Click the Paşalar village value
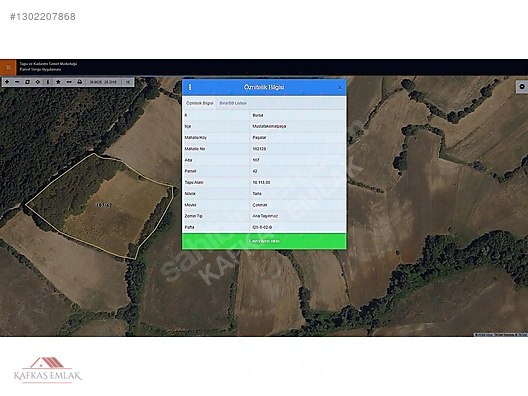The width and height of the screenshot is (528, 396). (x=259, y=138)
